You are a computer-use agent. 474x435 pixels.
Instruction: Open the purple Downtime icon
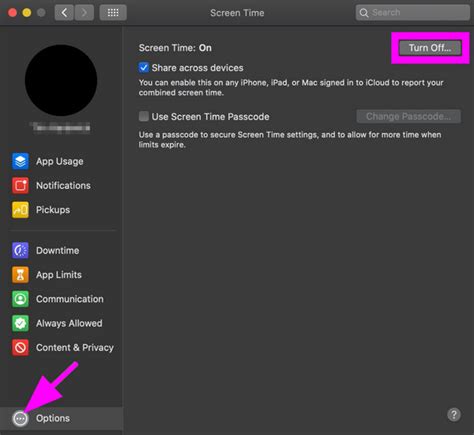pyautogui.click(x=20, y=251)
